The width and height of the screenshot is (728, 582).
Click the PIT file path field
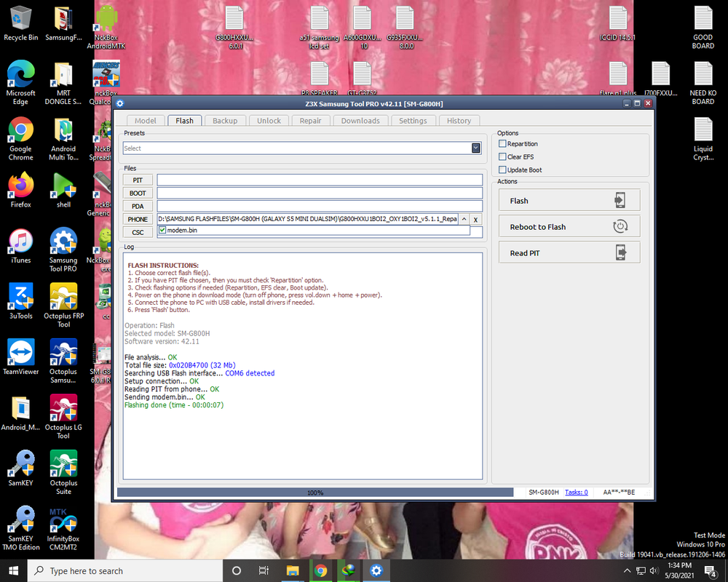320,180
